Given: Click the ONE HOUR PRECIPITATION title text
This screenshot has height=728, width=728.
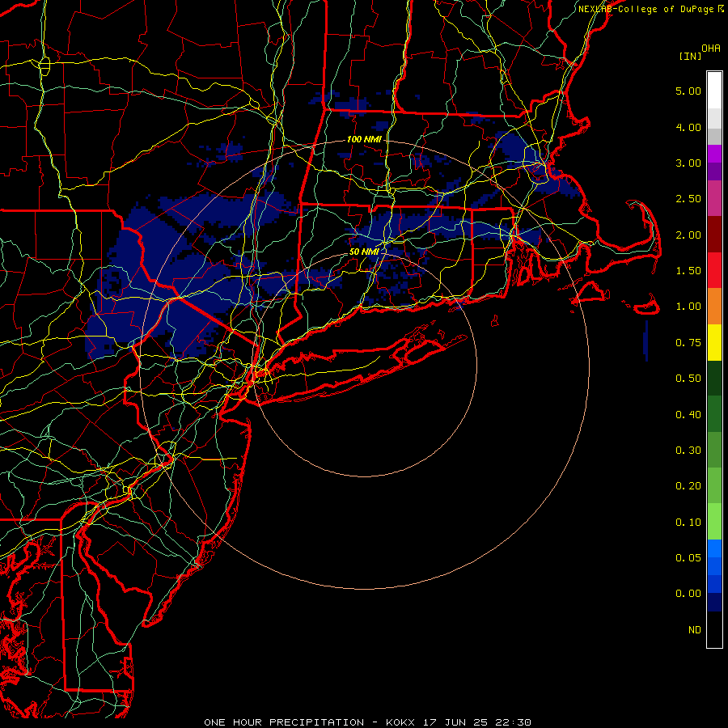Looking at the screenshot, I should coord(284,722).
